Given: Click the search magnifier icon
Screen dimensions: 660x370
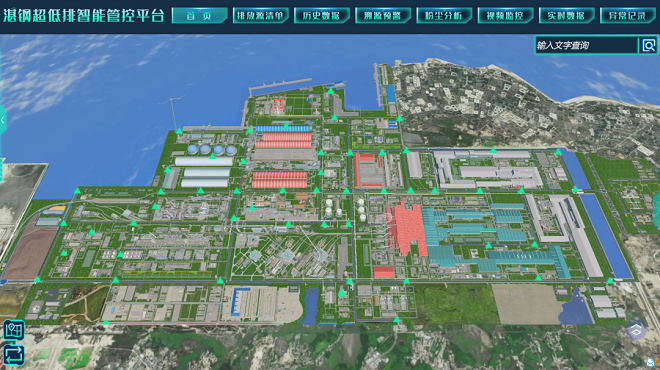Looking at the screenshot, I should 649,45.
